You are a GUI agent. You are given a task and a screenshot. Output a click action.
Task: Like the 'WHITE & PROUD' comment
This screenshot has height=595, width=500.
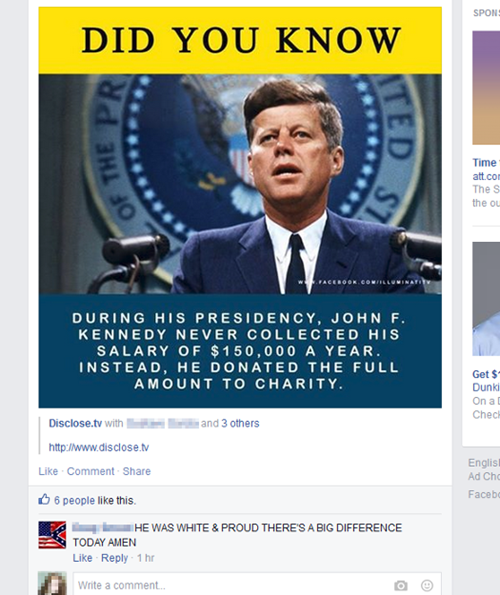pyautogui.click(x=82, y=558)
